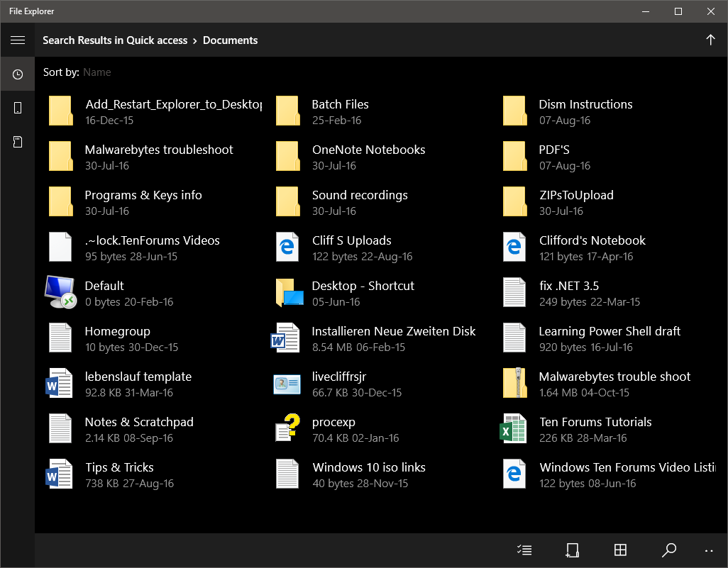This screenshot has width=728, height=568.
Task: Open Learning Power Shell draft file icon
Action: (x=514, y=338)
